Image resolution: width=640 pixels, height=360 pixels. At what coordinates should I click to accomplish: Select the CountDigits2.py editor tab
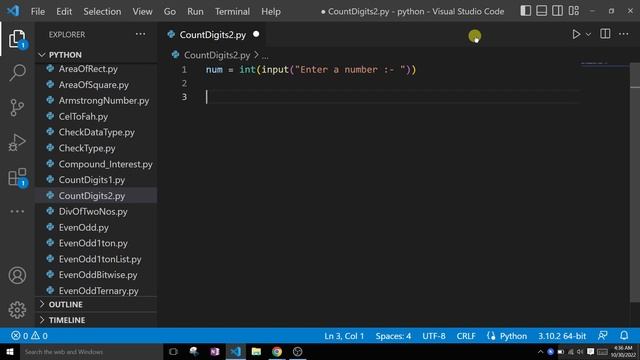[x=212, y=35]
